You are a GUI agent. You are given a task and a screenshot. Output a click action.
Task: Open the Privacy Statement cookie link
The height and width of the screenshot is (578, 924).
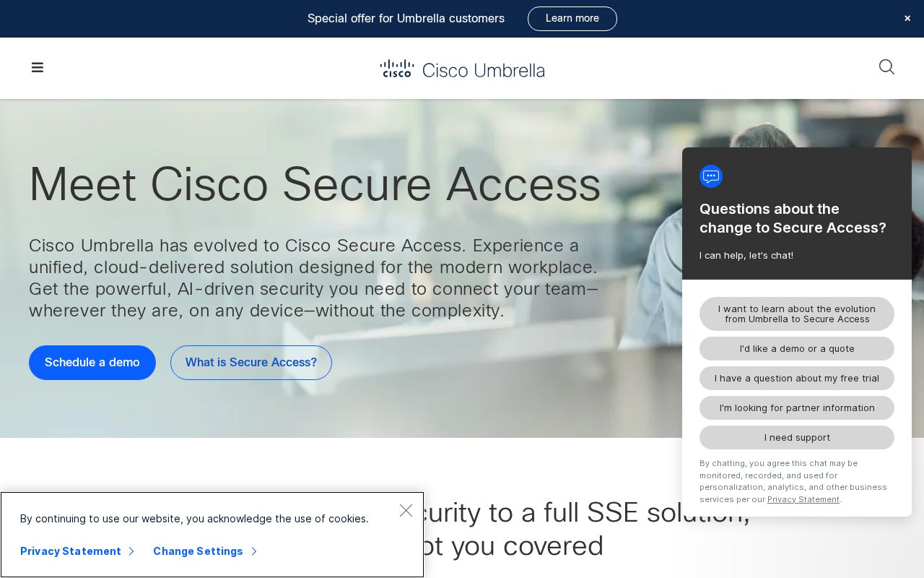(77, 551)
